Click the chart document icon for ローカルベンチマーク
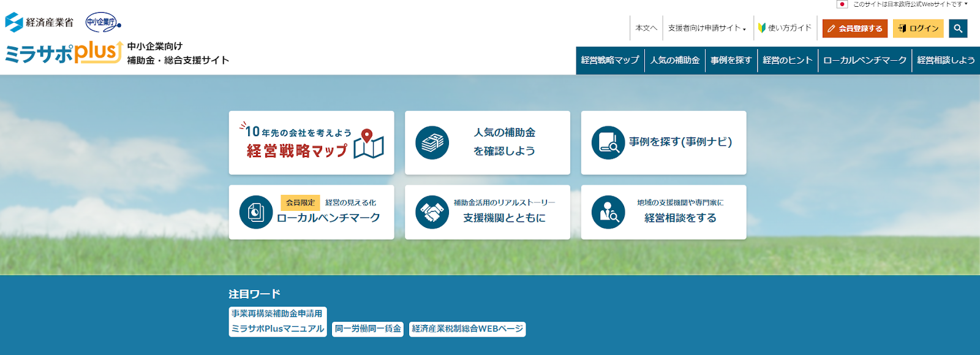This screenshot has width=980, height=355. point(256,212)
